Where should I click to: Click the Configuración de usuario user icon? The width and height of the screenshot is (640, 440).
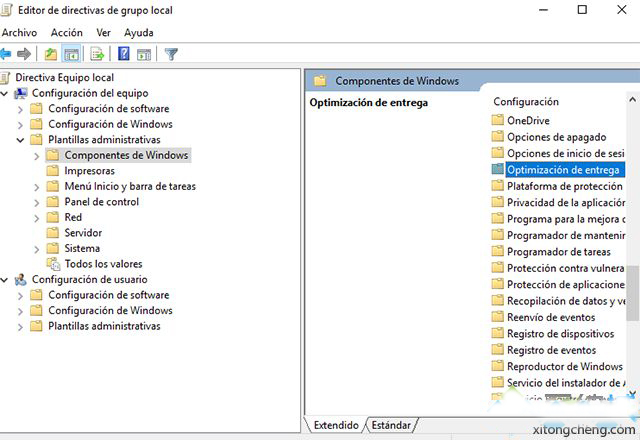[x=20, y=280]
